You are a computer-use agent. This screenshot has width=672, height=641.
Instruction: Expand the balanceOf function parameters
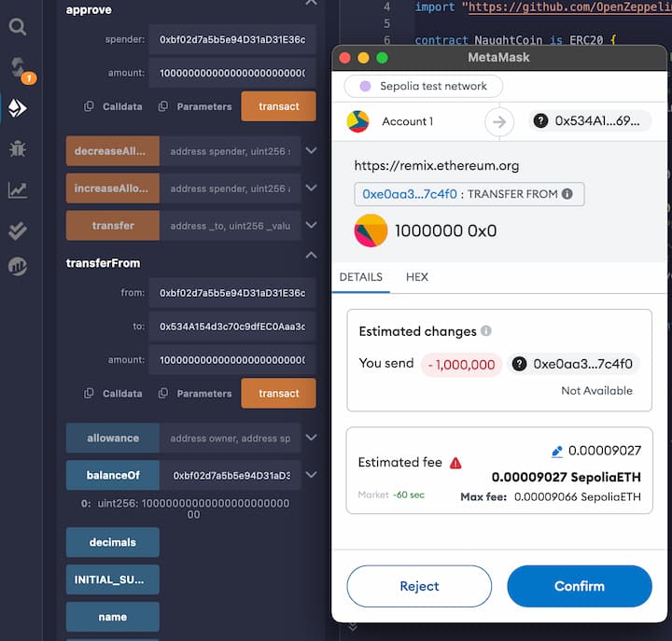click(312, 475)
